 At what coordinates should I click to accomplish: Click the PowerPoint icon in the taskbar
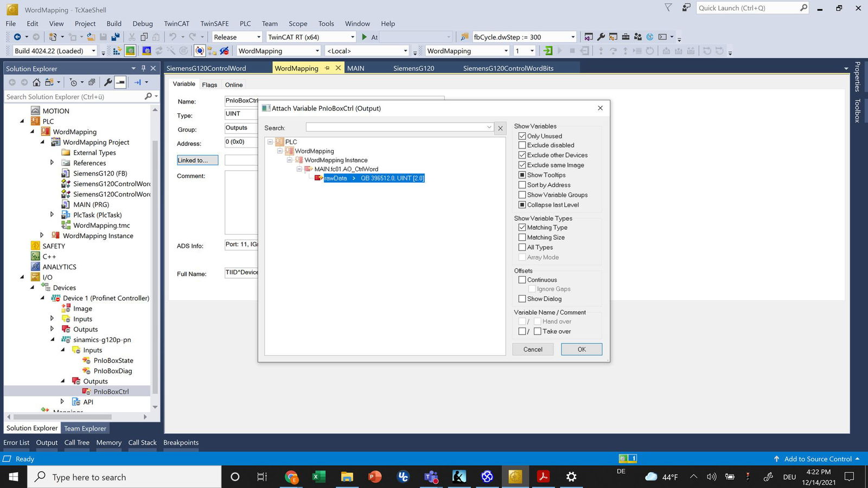375,477
